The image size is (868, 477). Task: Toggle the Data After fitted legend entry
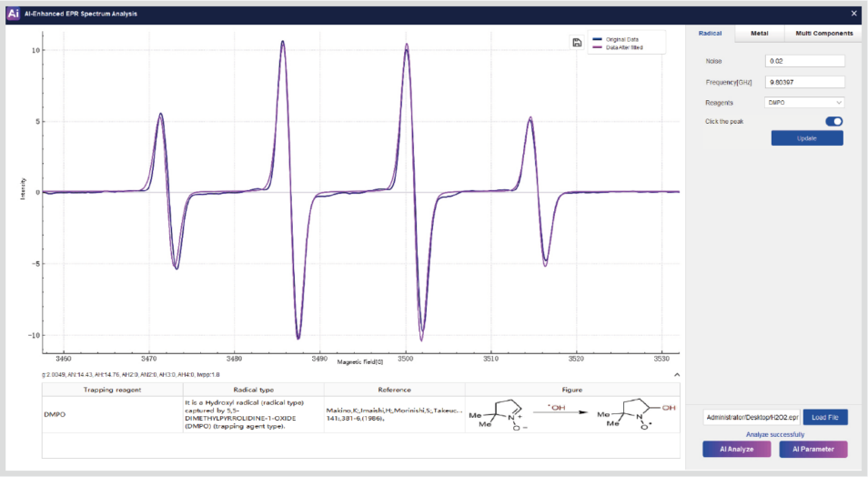pos(624,47)
